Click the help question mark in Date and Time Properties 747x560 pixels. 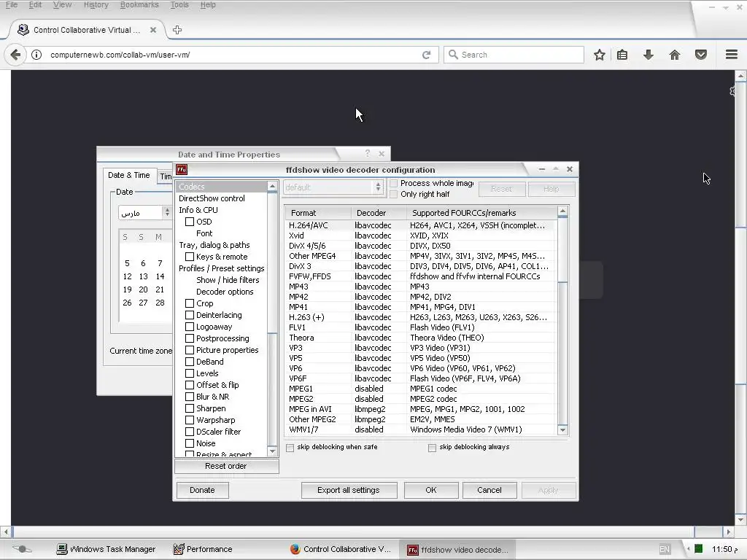[368, 153]
